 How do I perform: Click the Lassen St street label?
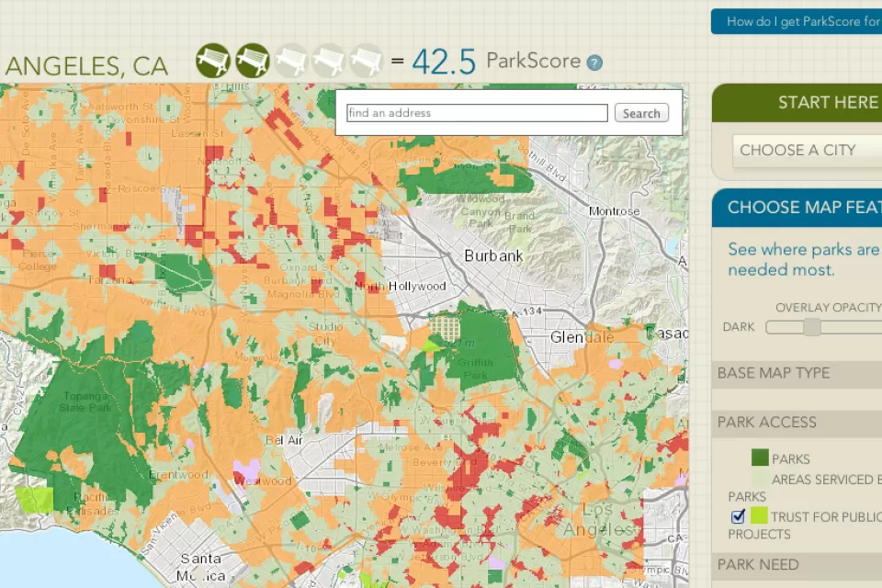198,134
